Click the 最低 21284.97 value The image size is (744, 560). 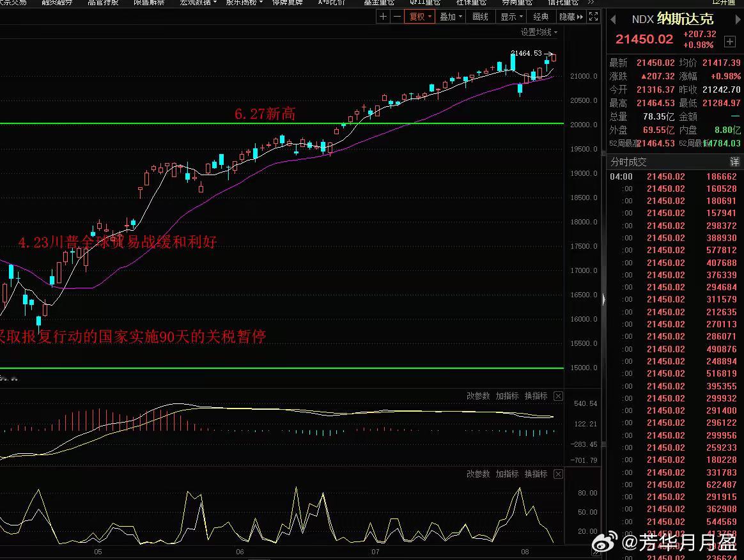click(721, 103)
